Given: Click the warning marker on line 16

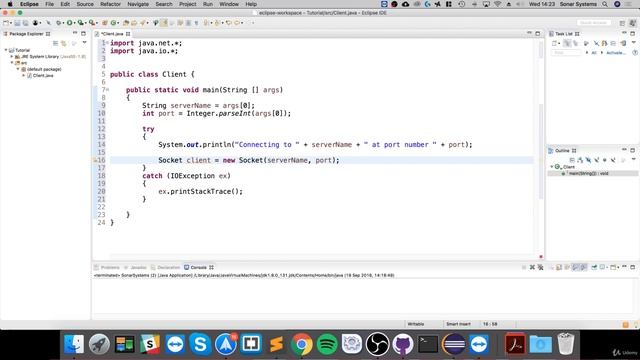Looking at the screenshot, I should pos(95,160).
